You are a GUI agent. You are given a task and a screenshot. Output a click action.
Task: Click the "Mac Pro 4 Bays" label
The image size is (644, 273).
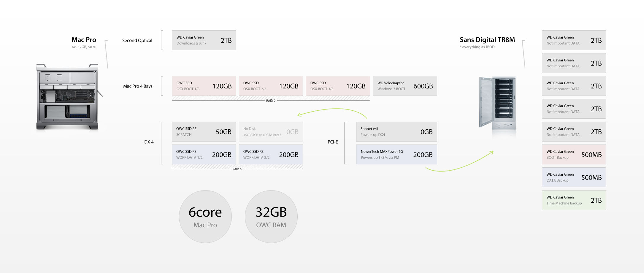138,86
